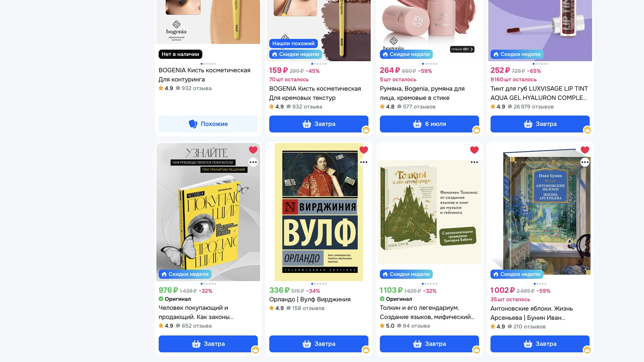
Task: Click crown badge on Bunin book cart button
Action: coord(587,350)
